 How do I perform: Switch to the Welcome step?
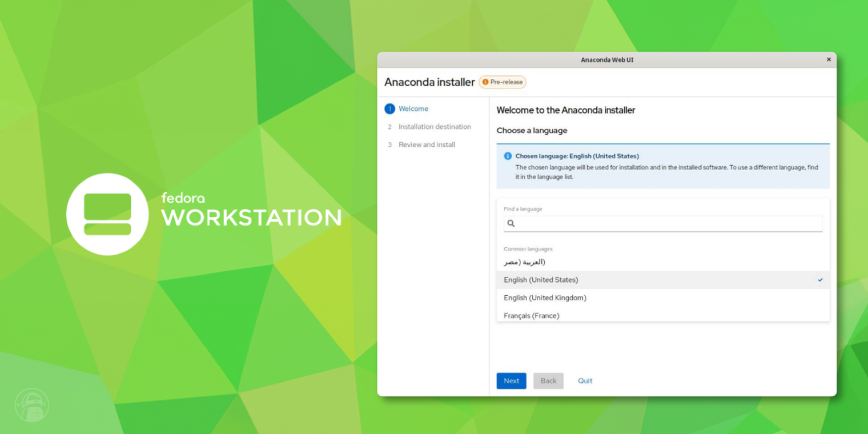pyautogui.click(x=413, y=108)
